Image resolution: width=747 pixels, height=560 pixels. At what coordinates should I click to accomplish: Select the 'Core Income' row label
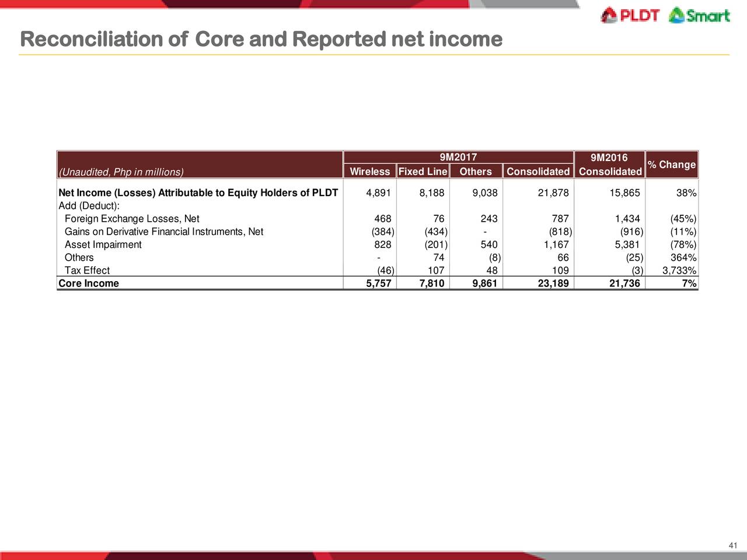click(89, 283)
